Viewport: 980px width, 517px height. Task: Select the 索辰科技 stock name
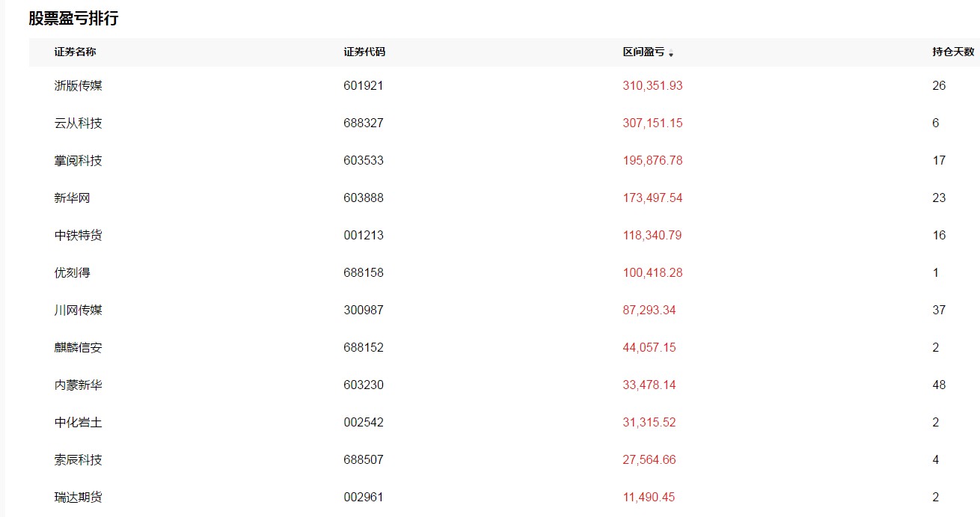coord(79,459)
